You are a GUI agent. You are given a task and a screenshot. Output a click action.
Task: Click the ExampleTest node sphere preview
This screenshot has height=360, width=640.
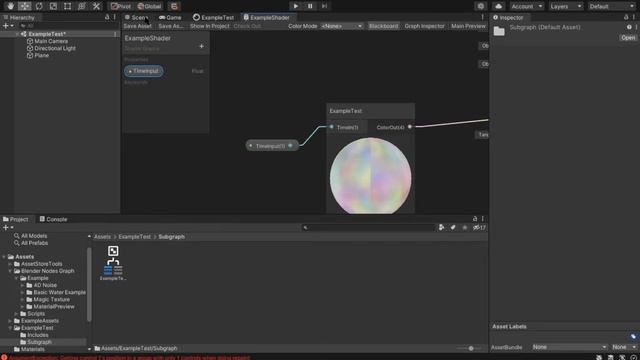[371, 176]
